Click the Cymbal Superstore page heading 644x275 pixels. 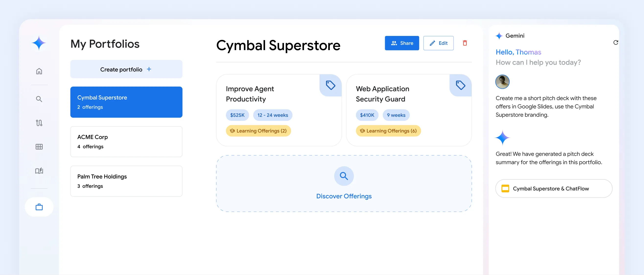click(278, 45)
